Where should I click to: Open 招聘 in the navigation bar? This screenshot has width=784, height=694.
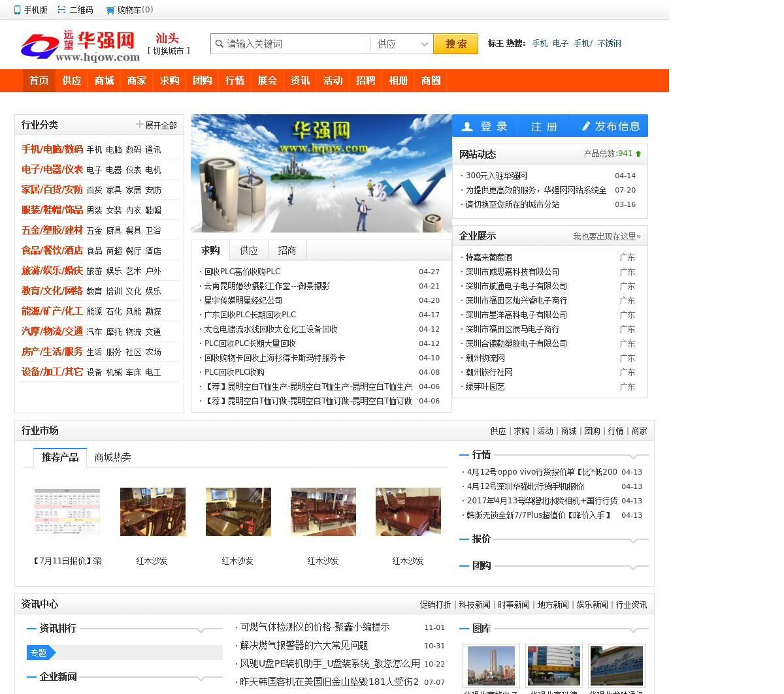[x=366, y=80]
